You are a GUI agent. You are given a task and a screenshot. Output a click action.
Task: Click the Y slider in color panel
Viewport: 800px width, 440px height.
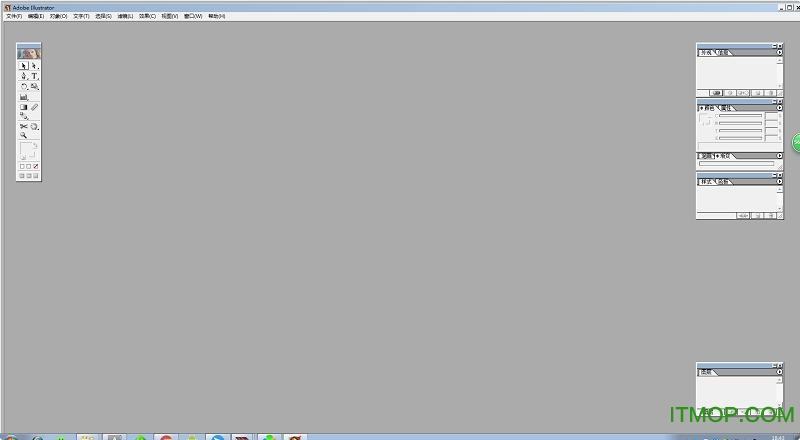[x=740, y=131]
